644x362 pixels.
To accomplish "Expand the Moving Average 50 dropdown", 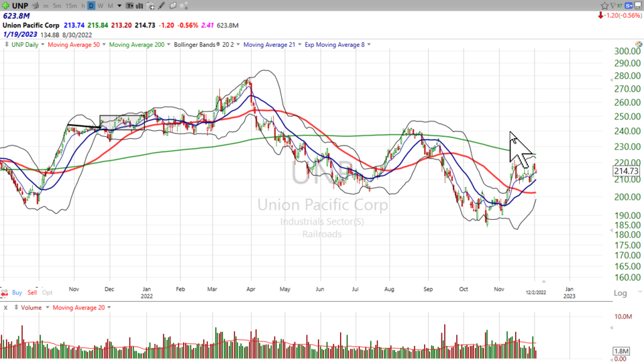I will click(103, 45).
